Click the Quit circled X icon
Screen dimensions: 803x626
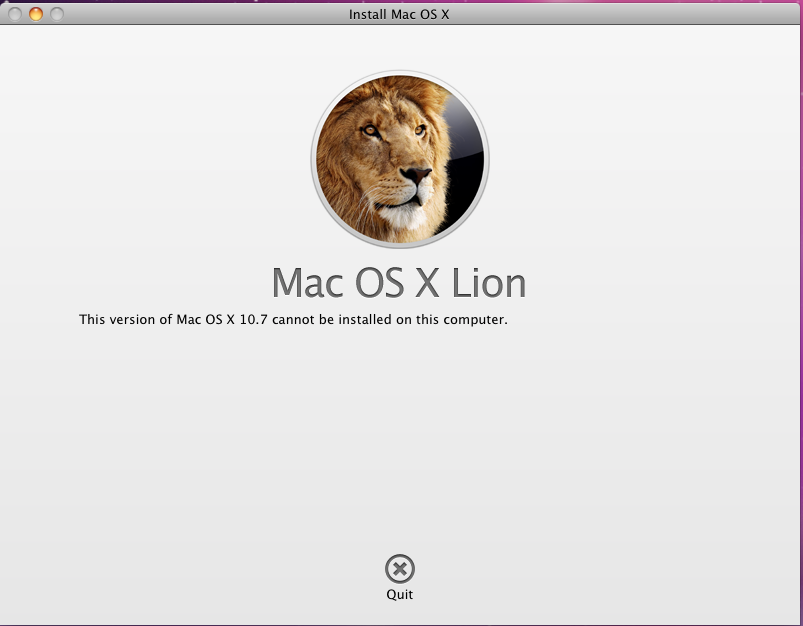399,569
